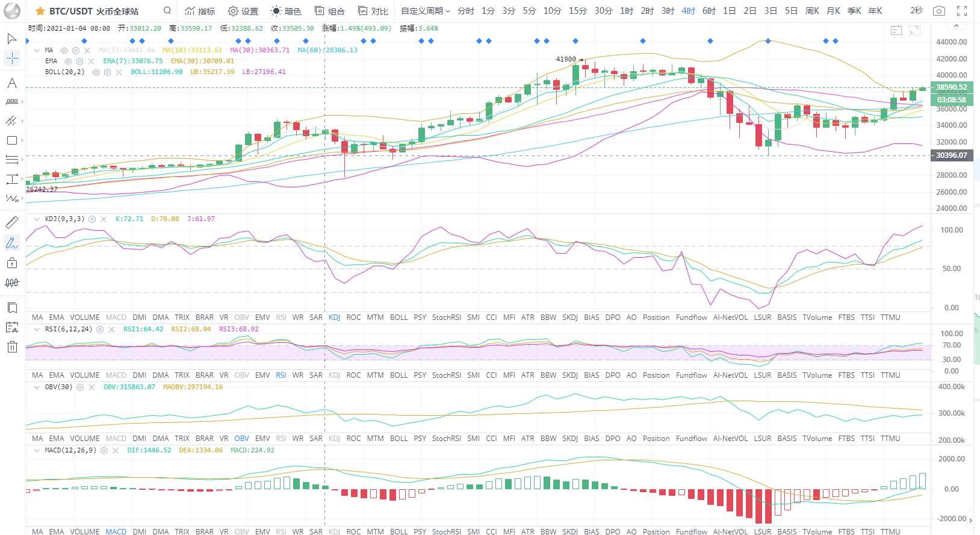Collapse the MACD(12,26,9) panel chevron
Viewport: 980px width, 535px height.
pyautogui.click(x=37, y=451)
